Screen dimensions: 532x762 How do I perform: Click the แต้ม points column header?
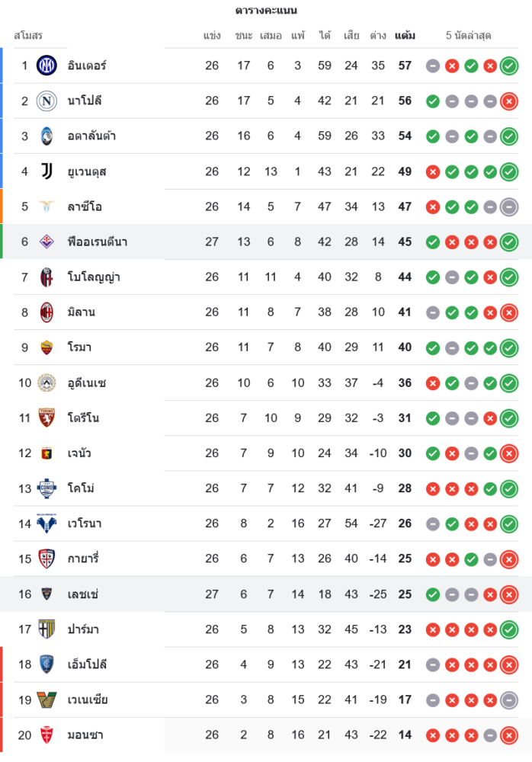(x=405, y=36)
